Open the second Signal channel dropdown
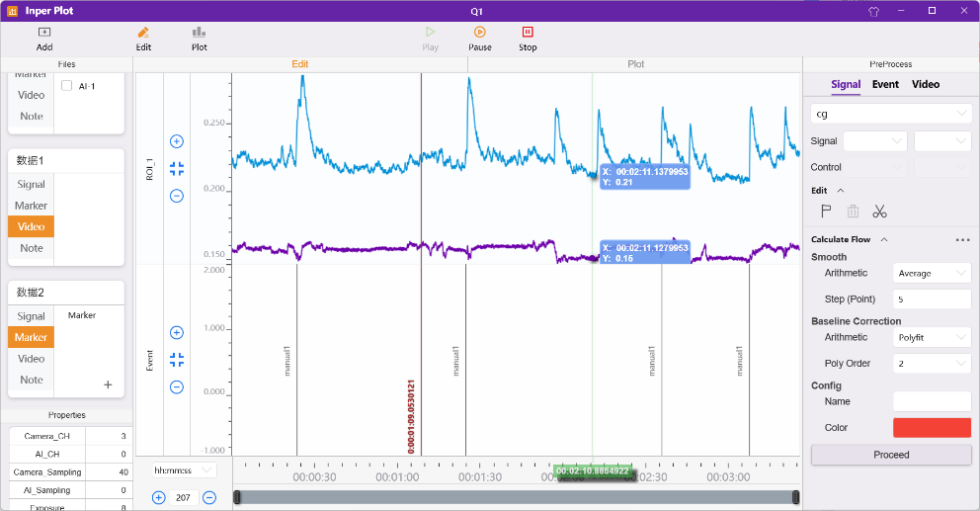 (x=943, y=140)
